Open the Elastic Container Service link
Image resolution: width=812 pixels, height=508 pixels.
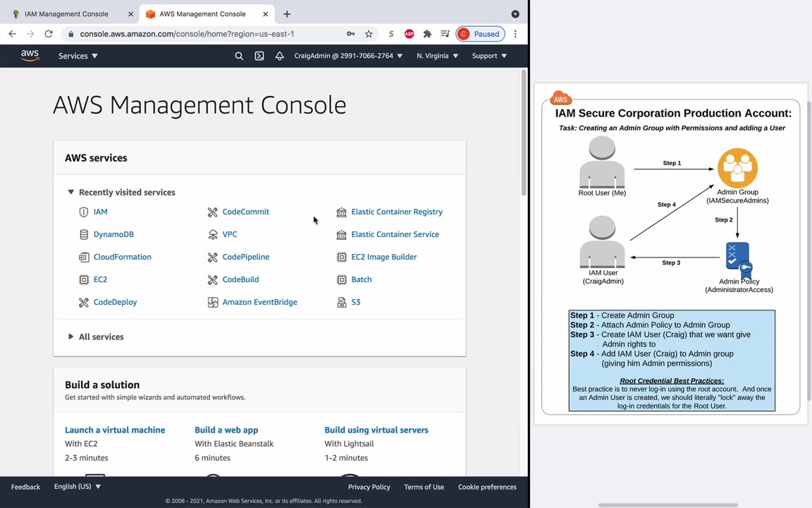(395, 234)
